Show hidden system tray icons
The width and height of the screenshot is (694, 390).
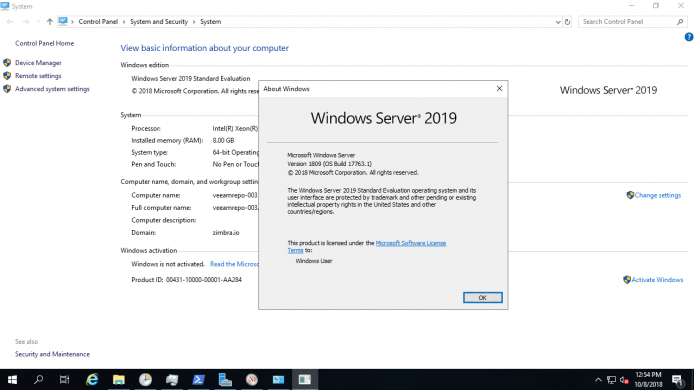(x=598, y=380)
